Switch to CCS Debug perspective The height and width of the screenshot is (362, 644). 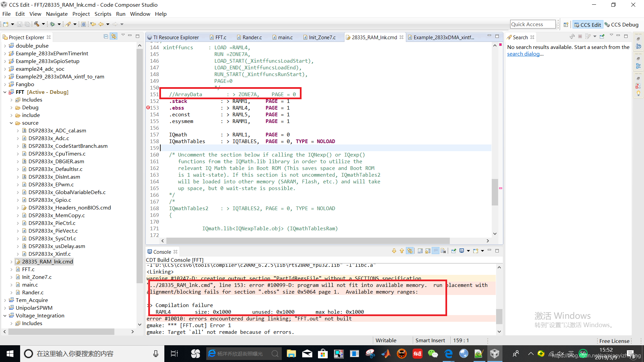pos(622,24)
